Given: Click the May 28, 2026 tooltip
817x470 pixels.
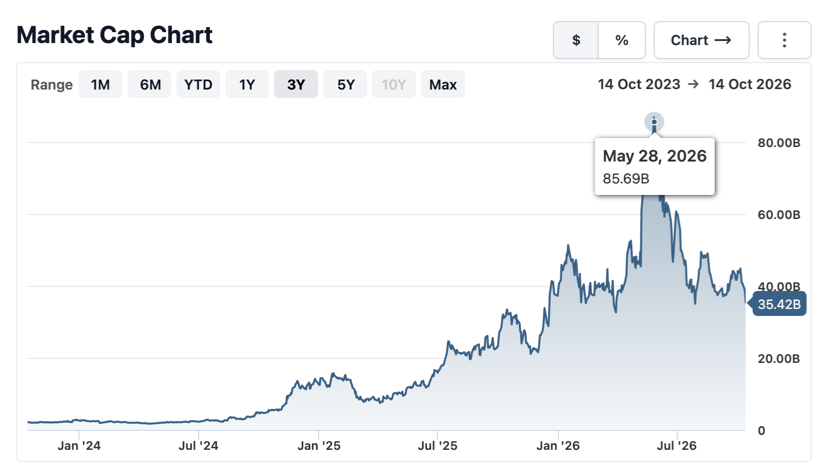Looking at the screenshot, I should click(654, 167).
